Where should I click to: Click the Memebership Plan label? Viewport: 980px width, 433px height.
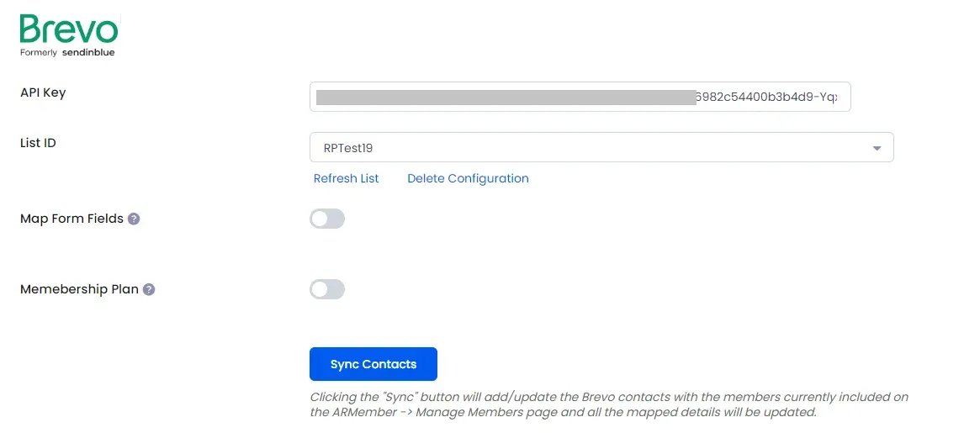79,290
